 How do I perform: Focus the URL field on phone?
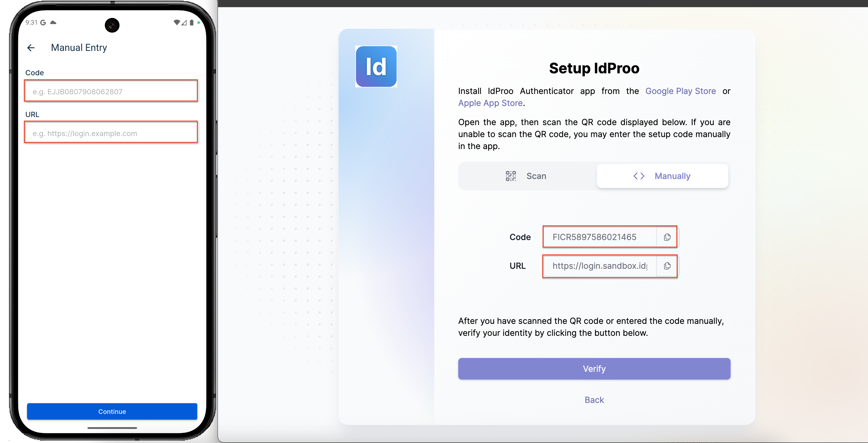coord(111,133)
